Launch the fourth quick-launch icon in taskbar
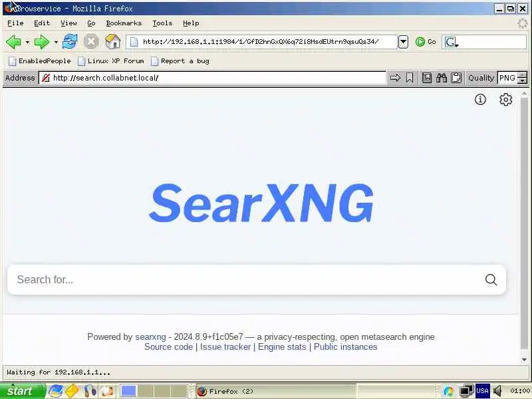 click(107, 391)
